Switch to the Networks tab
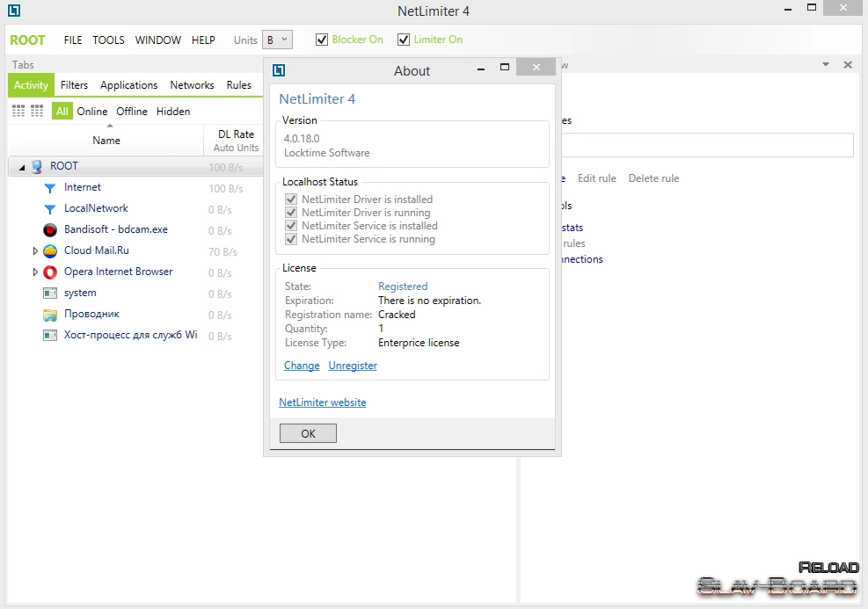This screenshot has width=868, height=609. (x=192, y=85)
